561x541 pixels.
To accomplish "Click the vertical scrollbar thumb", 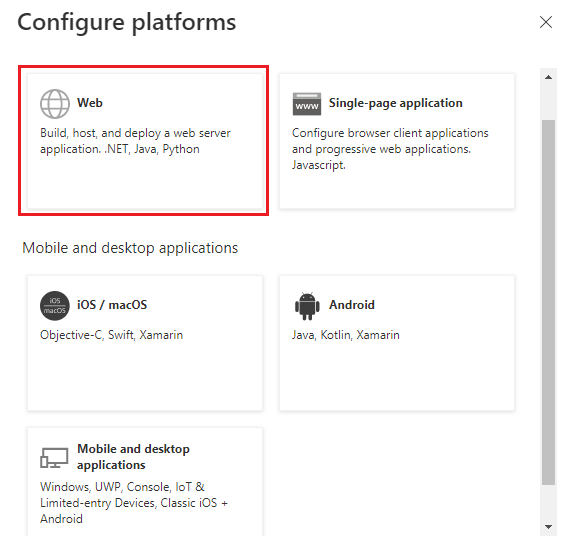I will (548, 303).
